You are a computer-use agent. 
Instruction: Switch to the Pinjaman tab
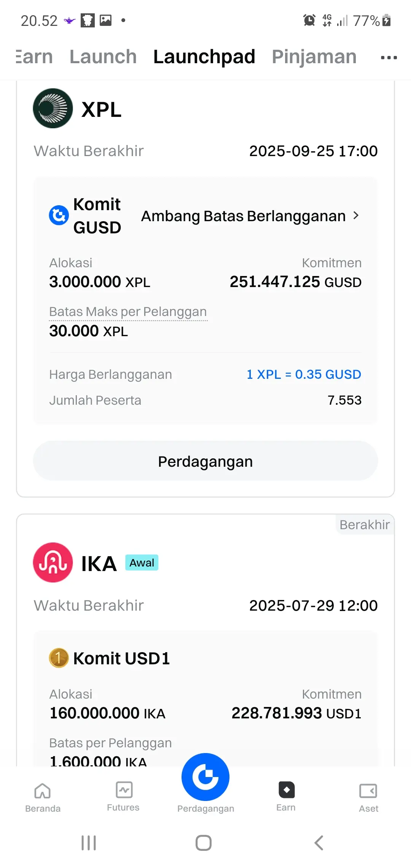314,57
